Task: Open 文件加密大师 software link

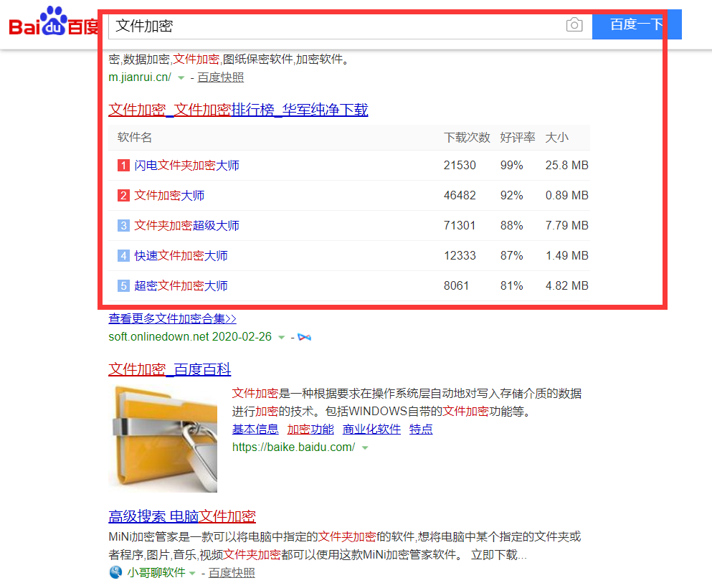Action: tap(169, 195)
